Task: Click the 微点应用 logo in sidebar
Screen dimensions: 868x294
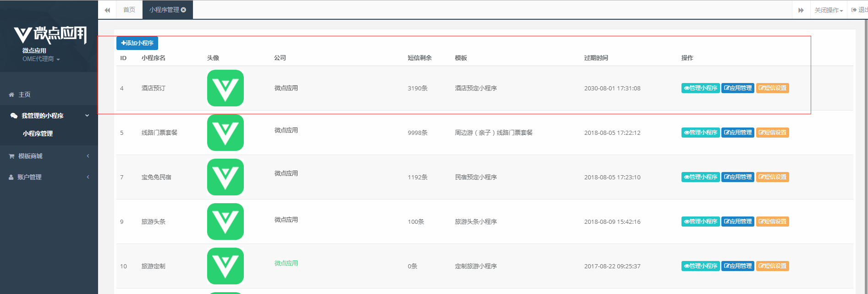Action: 49,34
